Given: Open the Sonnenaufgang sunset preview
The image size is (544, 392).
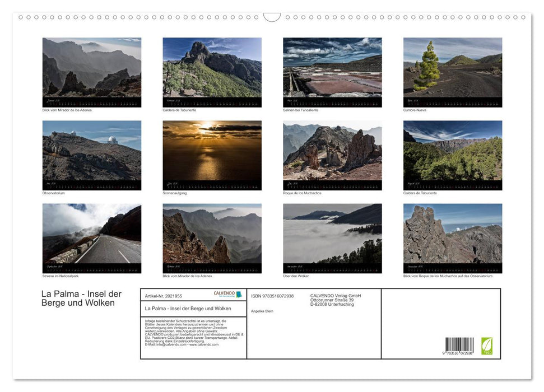Looking at the screenshot, I should 212,155.
